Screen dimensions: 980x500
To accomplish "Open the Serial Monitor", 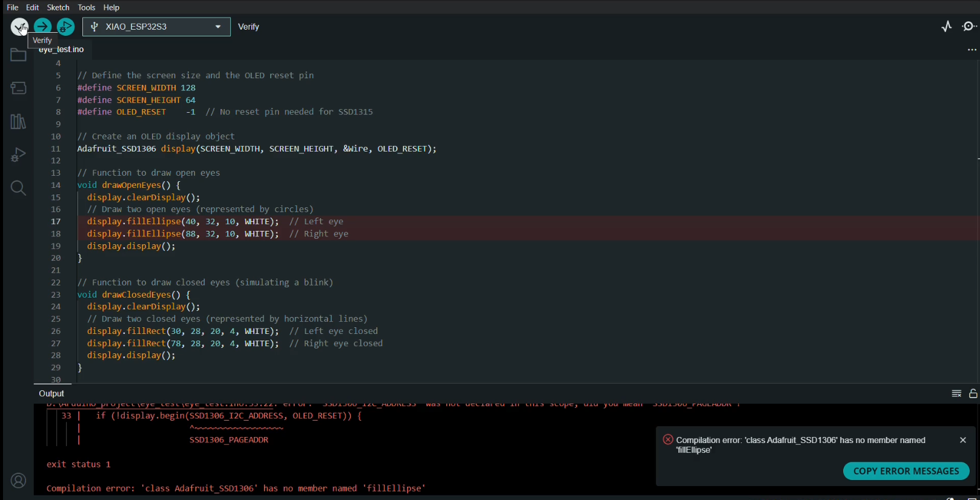I will [x=970, y=27].
